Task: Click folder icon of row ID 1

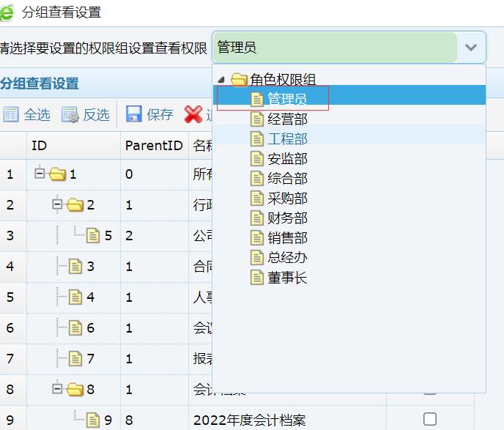Action: coord(58,174)
